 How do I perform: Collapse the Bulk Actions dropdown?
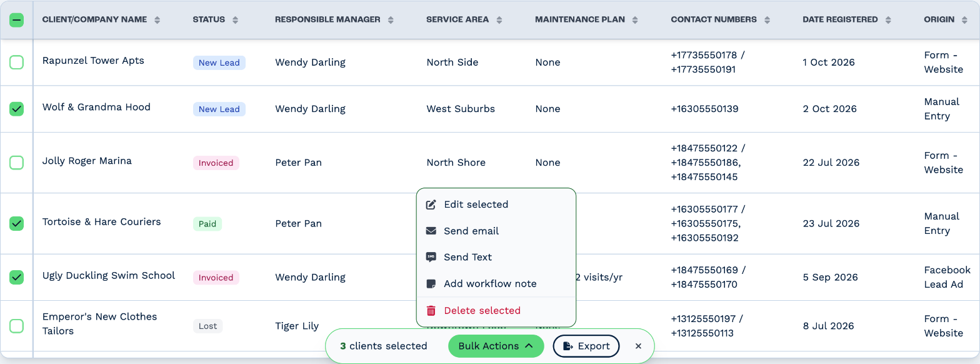coord(496,346)
